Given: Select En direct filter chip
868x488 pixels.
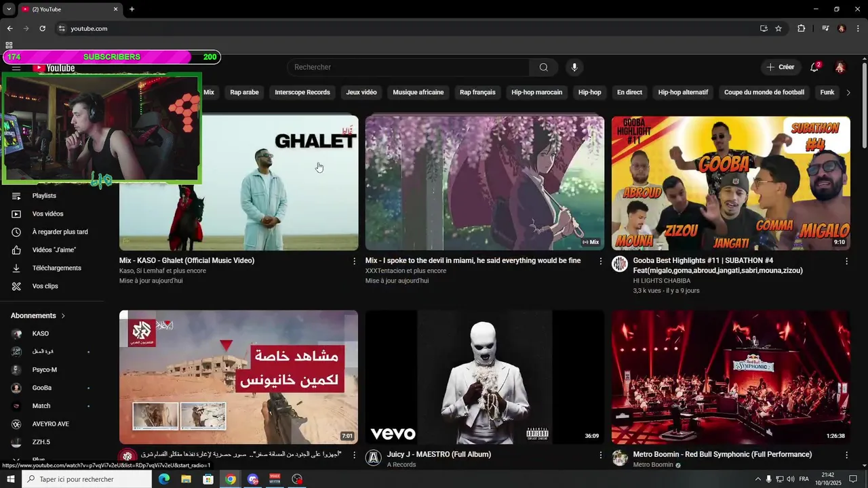Looking at the screenshot, I should point(629,92).
